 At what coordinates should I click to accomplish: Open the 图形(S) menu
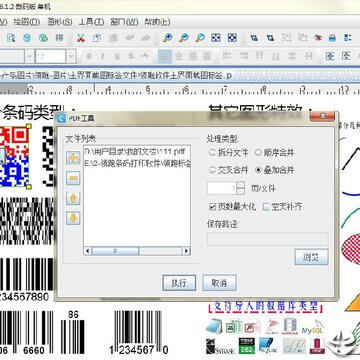click(x=60, y=22)
